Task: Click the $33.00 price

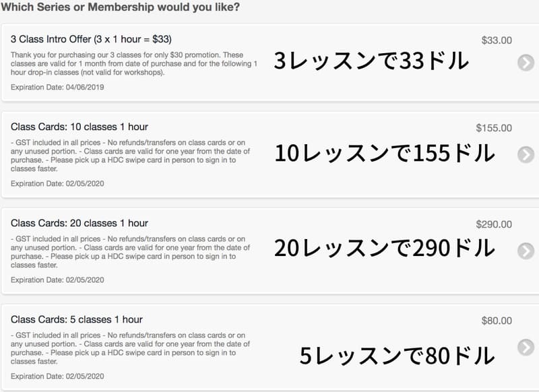Action: pos(497,40)
